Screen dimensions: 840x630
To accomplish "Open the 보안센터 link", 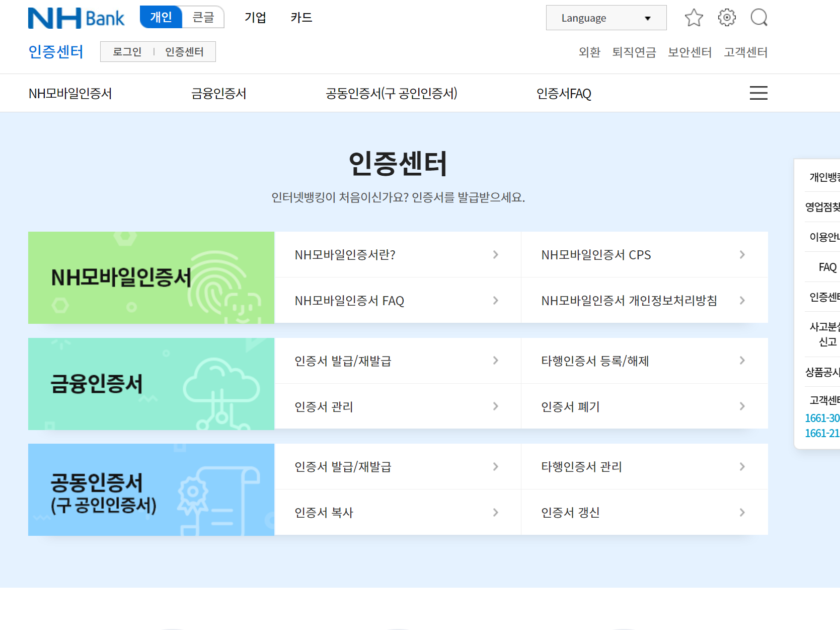I will tap(690, 52).
